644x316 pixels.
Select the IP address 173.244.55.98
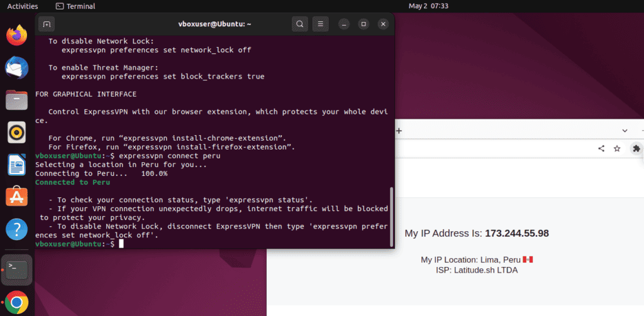point(517,234)
